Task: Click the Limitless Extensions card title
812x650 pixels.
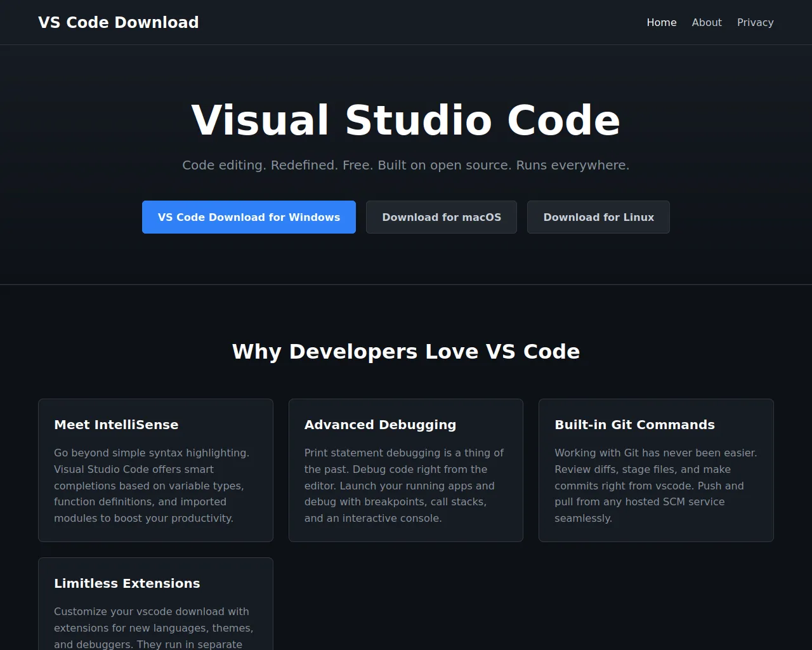Action: pyautogui.click(x=127, y=583)
